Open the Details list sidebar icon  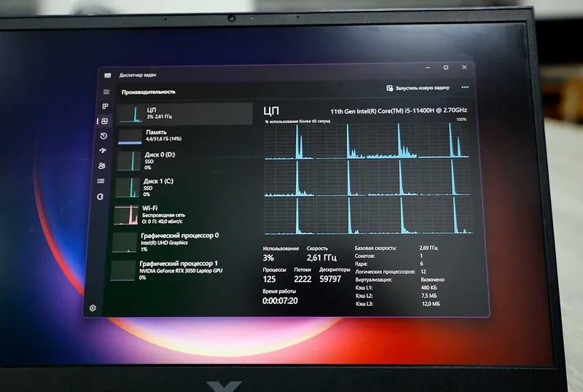(101, 181)
